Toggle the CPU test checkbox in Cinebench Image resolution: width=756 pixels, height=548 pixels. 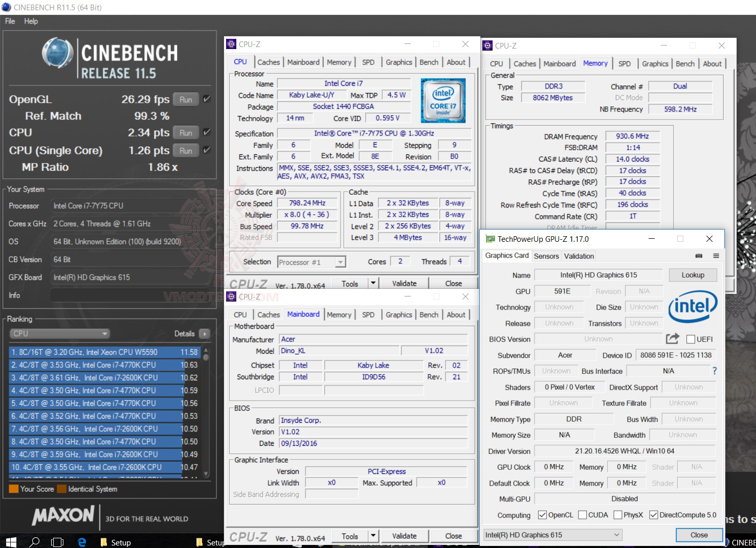coord(207,132)
